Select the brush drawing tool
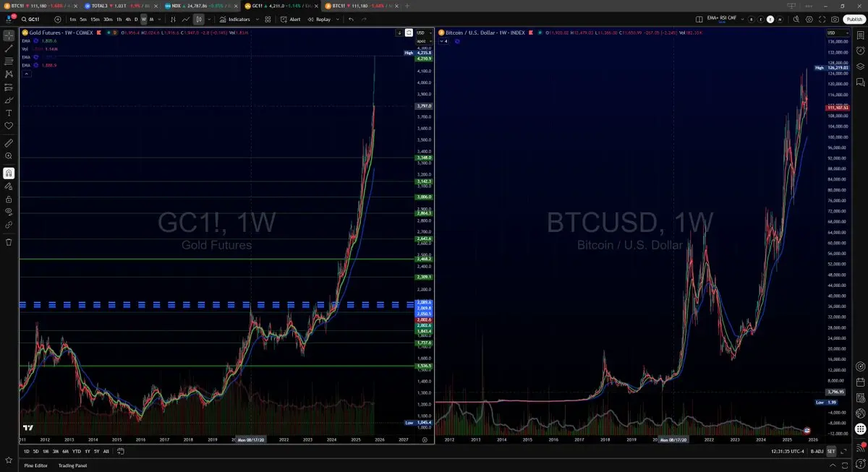The height and width of the screenshot is (472, 868). tap(9, 100)
